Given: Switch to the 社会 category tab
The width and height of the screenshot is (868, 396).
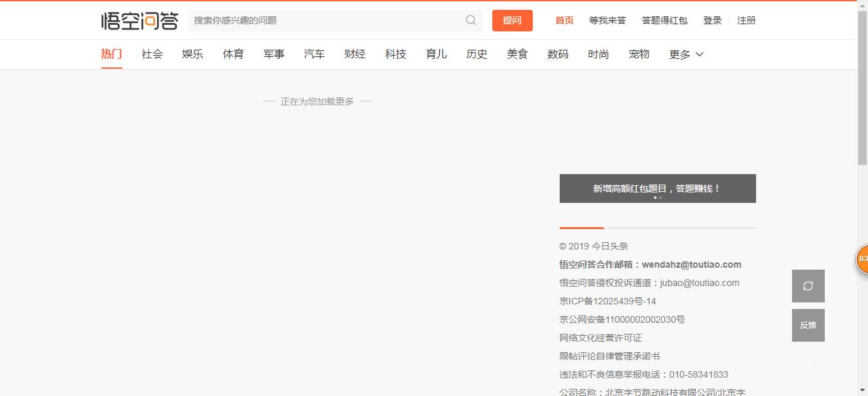Looking at the screenshot, I should pyautogui.click(x=152, y=54).
